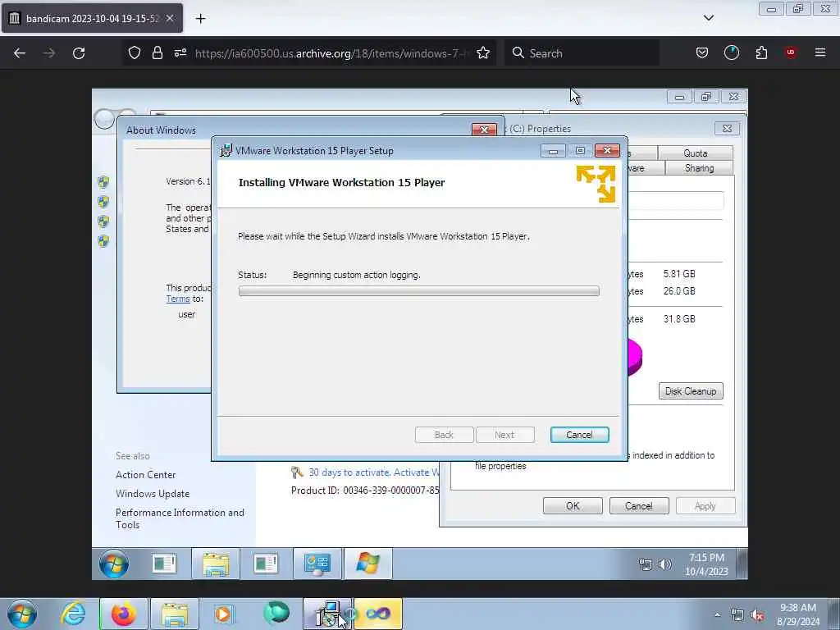
Task: Open the yellow infinity app on host taskbar
Action: (377, 614)
